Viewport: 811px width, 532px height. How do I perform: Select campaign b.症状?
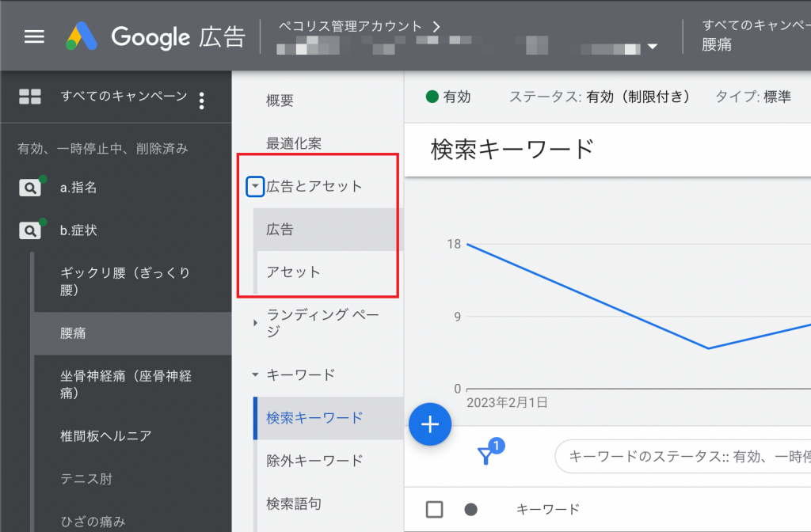(78, 230)
